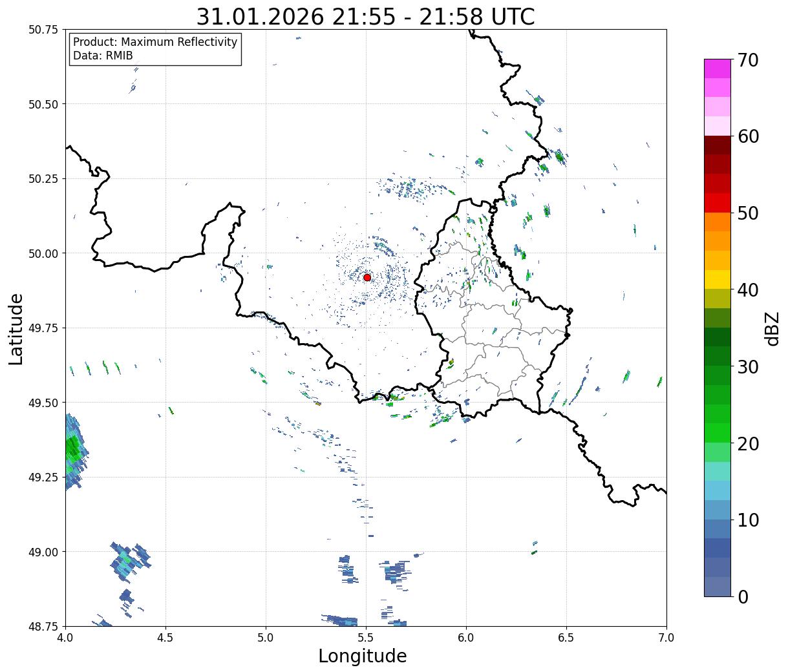Click the red radar location marker
The image size is (788, 672).
click(367, 277)
